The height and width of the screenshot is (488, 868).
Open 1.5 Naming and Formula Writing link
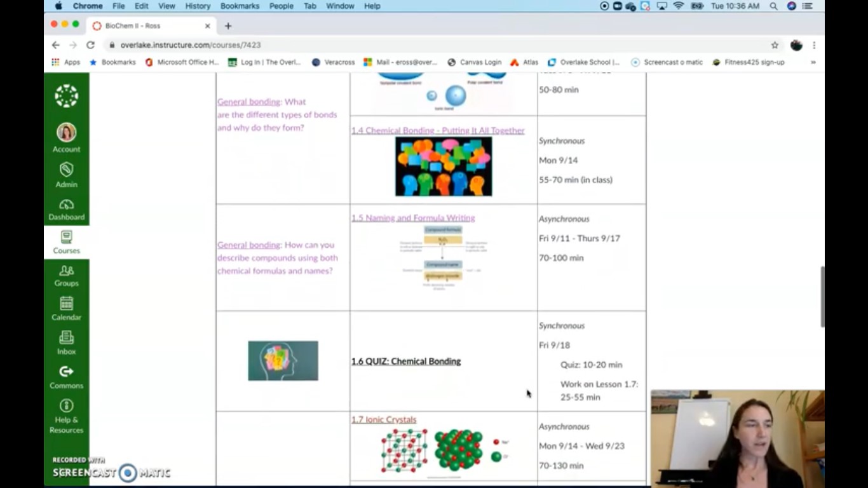(413, 217)
